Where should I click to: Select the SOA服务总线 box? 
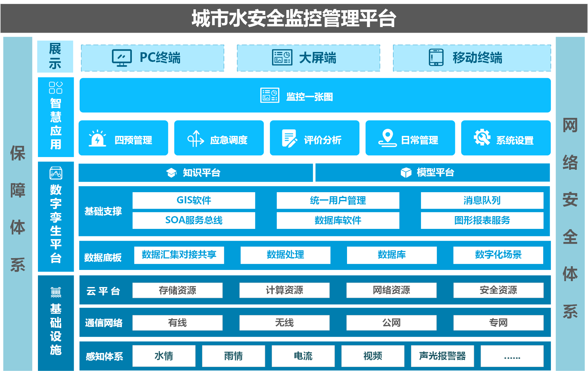click(x=194, y=220)
